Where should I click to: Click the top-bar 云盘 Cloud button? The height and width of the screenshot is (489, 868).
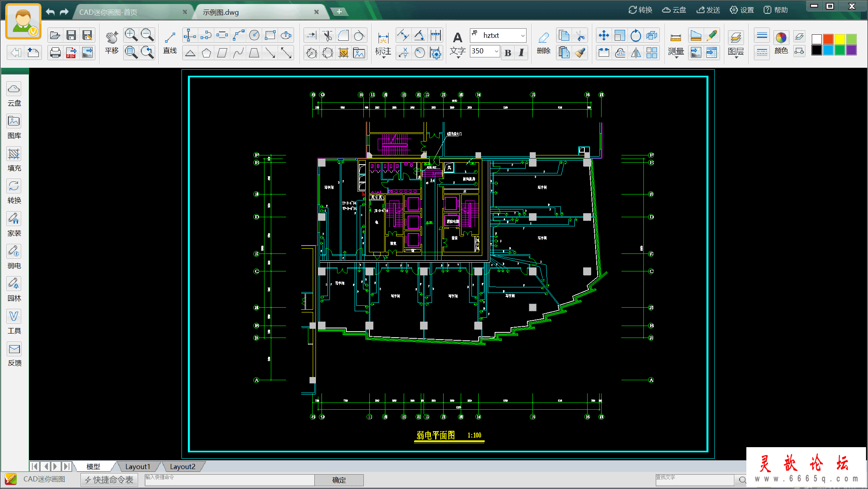coord(674,10)
